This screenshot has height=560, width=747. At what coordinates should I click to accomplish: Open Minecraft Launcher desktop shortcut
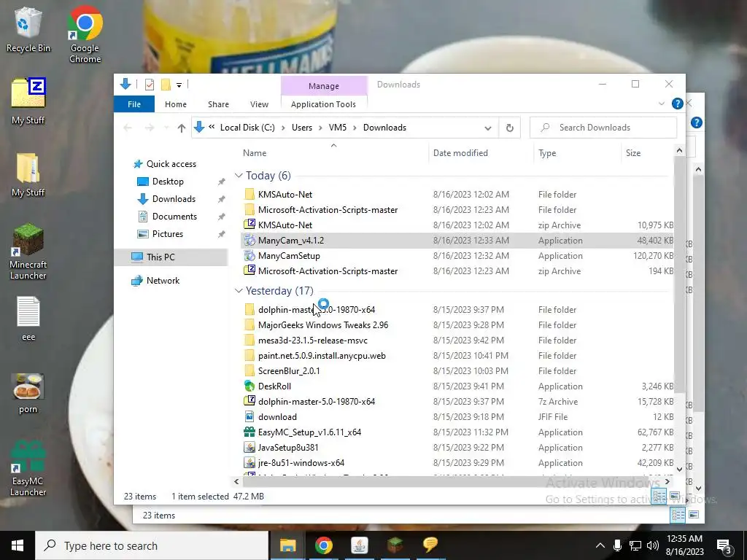tap(28, 251)
